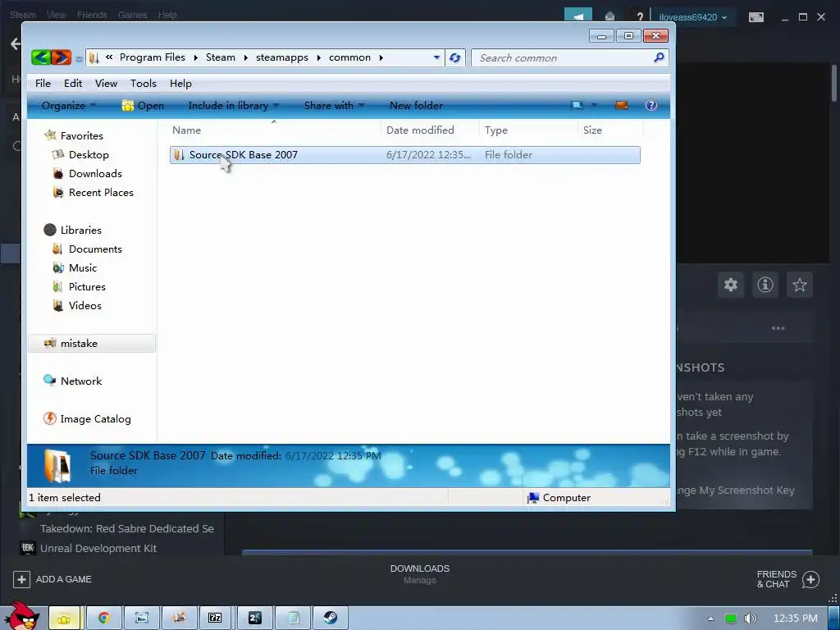Viewport: 840px width, 630px height.
Task: Open Steam three-dots options menu
Action: click(x=778, y=328)
